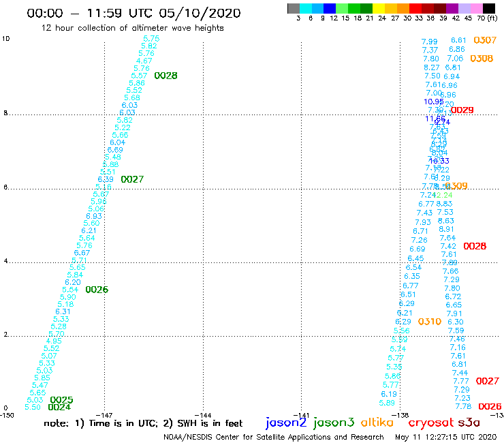Select the green time label 0024
Viewport: 504px width, 443px height.
pos(59,408)
